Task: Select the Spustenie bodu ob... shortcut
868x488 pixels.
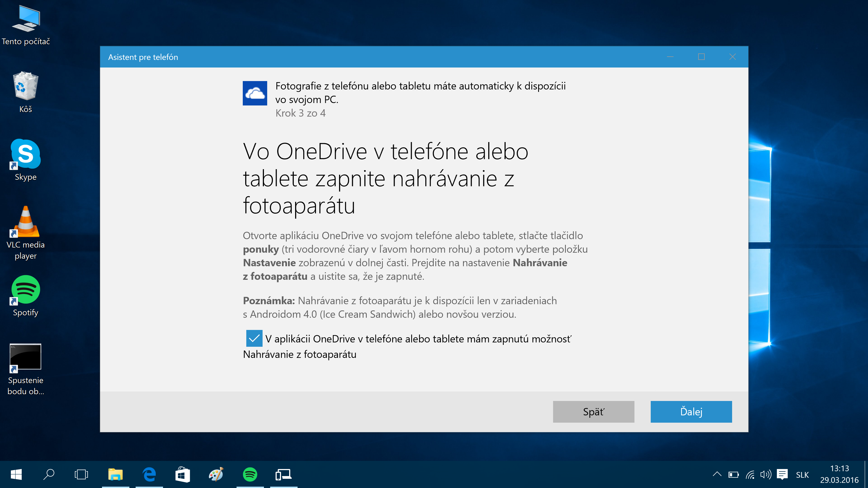Action: 25,370
